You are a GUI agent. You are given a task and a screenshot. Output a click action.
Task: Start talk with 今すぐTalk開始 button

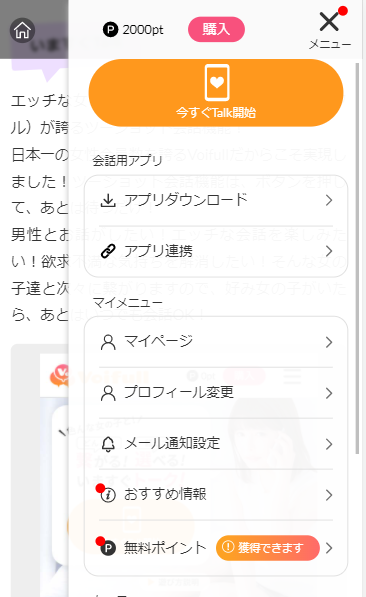[x=216, y=93]
